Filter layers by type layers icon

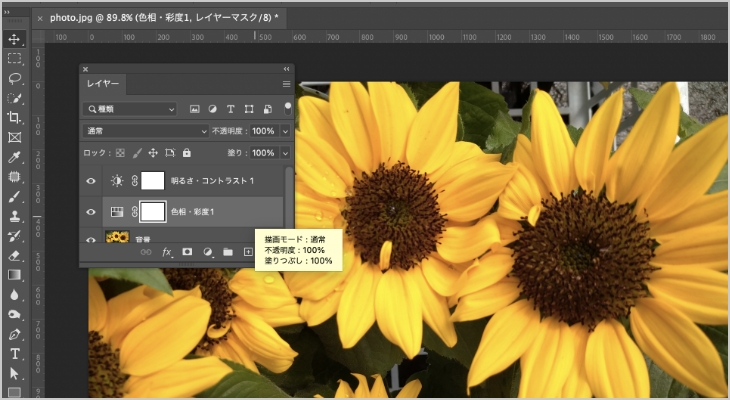point(230,109)
